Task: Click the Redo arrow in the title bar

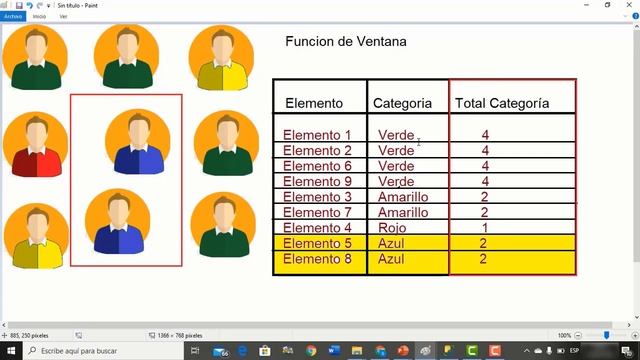Action: [40, 5]
